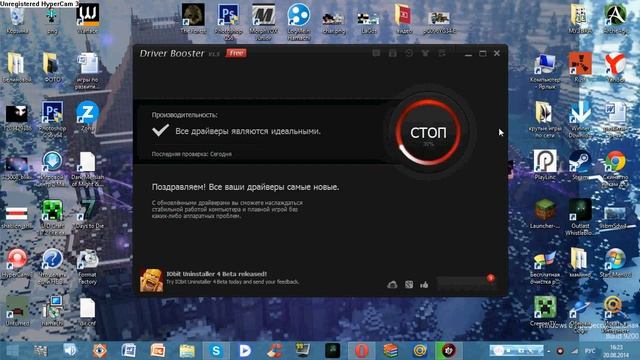Select The Forest desktop shortcut
The image size is (640, 360).
(x=193, y=18)
